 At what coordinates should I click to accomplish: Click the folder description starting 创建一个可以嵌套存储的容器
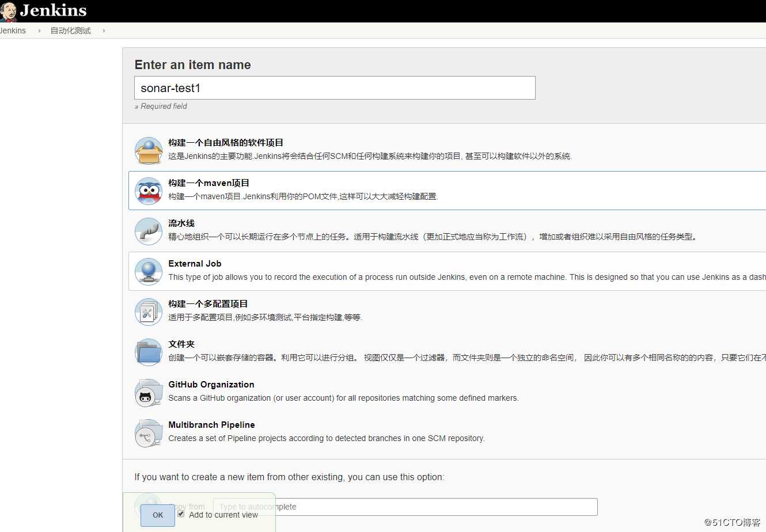(x=467, y=358)
